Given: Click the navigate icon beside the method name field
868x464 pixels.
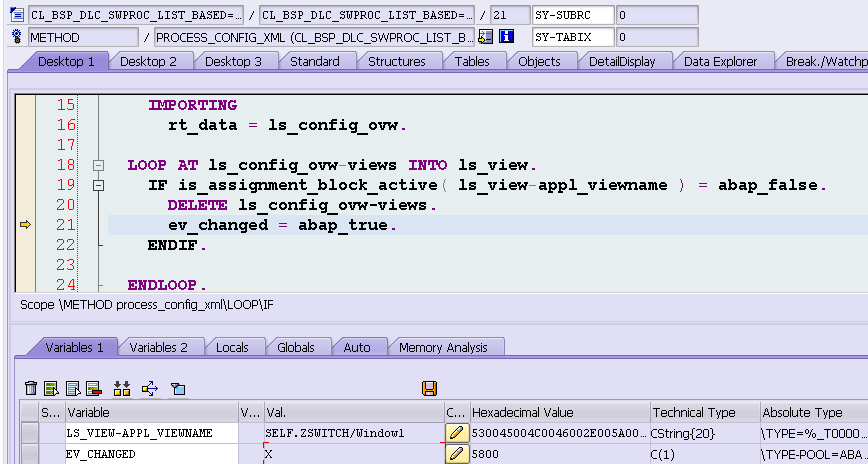Looking at the screenshot, I should click(x=485, y=37).
